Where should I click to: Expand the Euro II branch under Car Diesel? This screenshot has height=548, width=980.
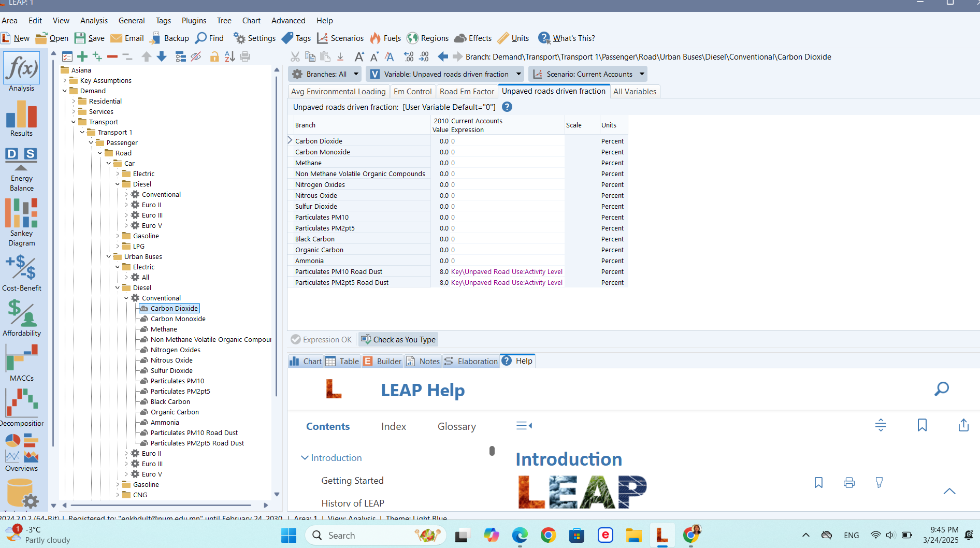pos(126,205)
